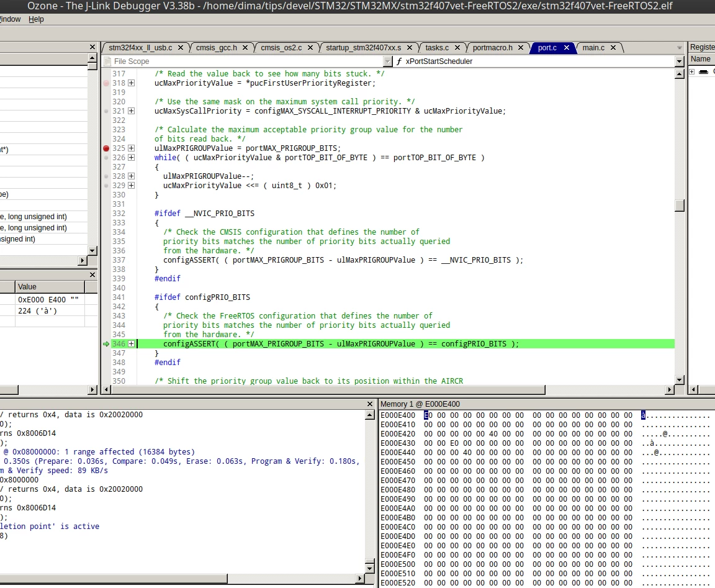Click the source editor horizontal scrollbar thumb

click(328, 389)
